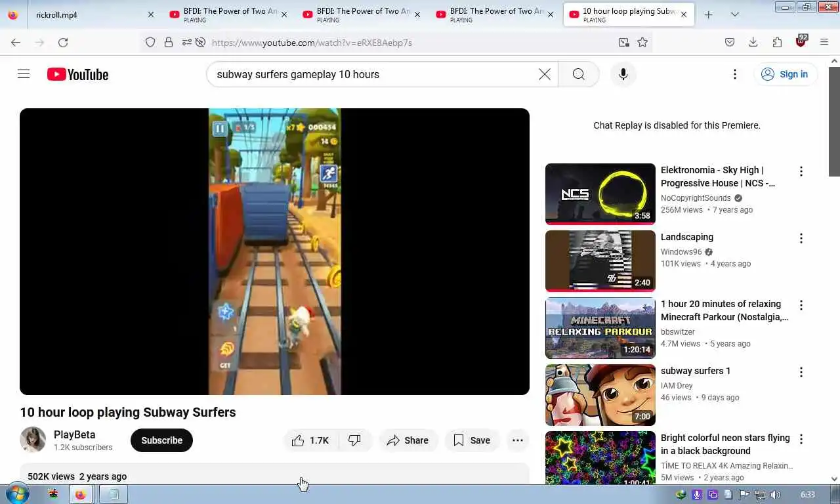Start voice search with the microphone
This screenshot has height=504, width=840.
click(x=623, y=74)
